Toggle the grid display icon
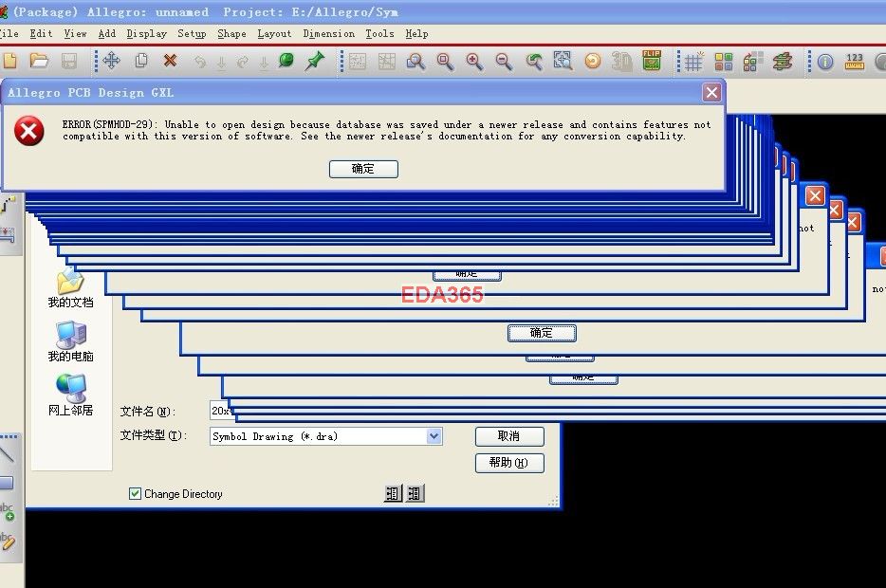 pyautogui.click(x=693, y=61)
